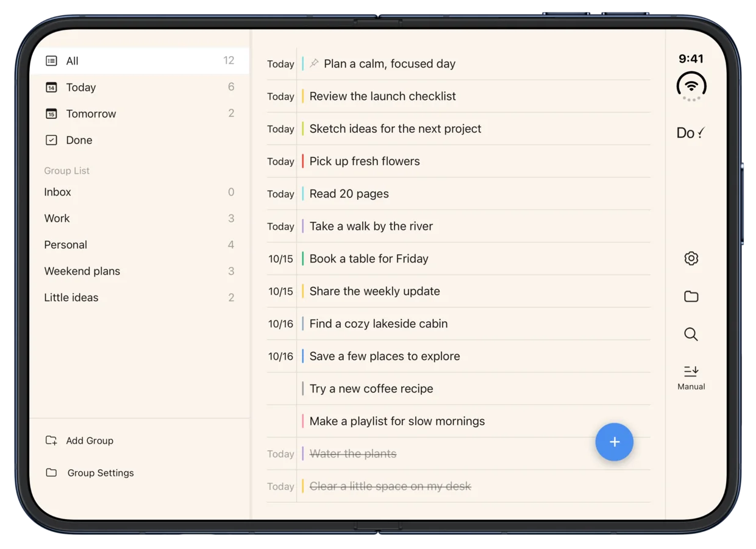Click the Group Settings button
756x549 pixels.
pos(90,472)
